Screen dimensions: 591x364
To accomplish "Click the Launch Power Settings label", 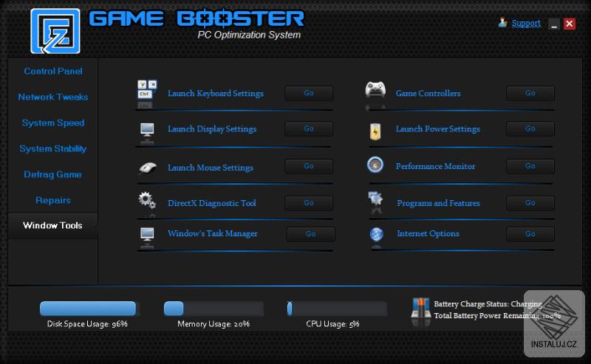I will tap(438, 129).
